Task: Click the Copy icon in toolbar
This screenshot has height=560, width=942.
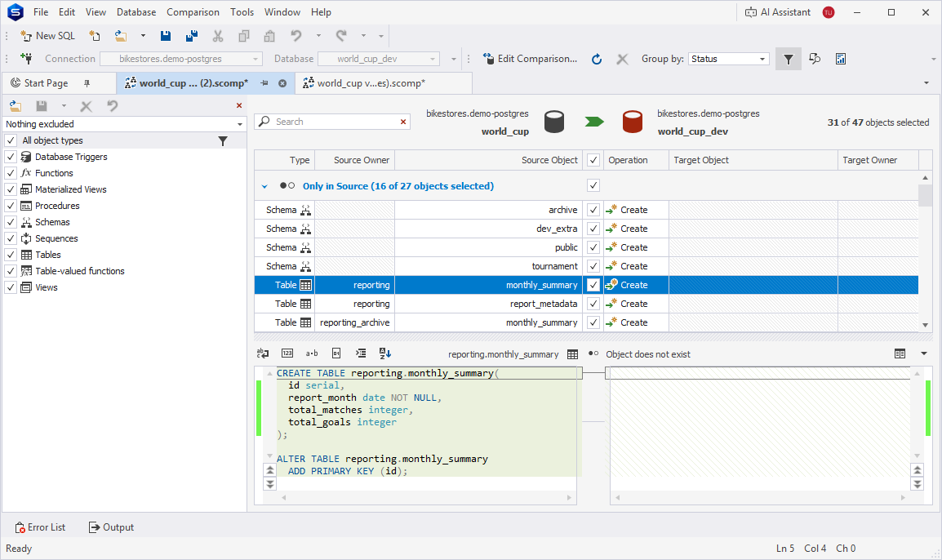Action: 244,36
